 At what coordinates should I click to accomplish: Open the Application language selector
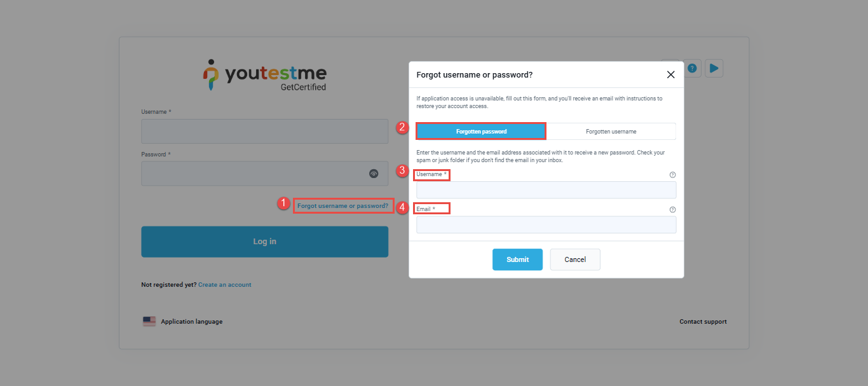191,322
